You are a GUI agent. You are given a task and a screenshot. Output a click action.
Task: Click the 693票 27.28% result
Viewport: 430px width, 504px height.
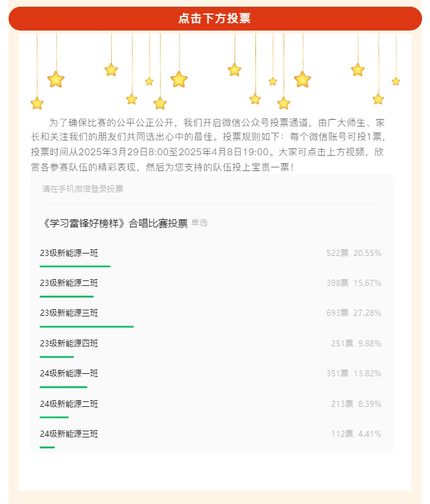tap(354, 313)
